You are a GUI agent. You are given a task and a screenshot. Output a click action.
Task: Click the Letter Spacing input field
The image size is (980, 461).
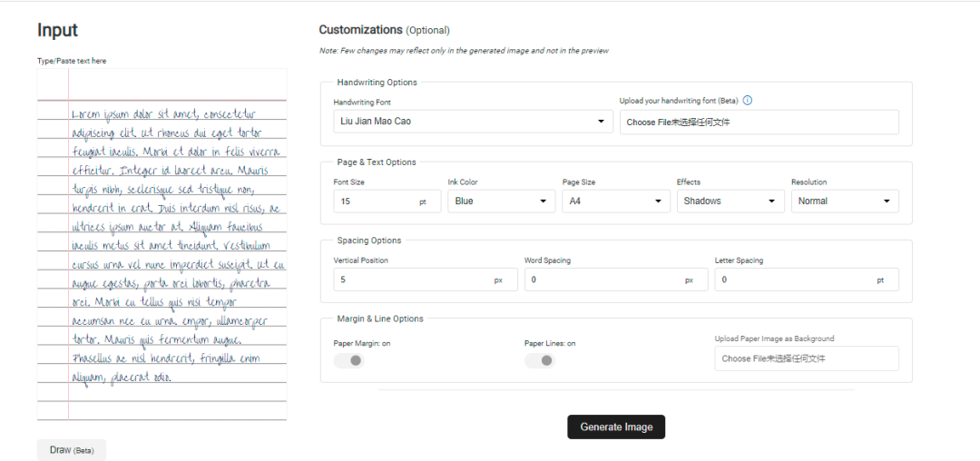coord(794,280)
